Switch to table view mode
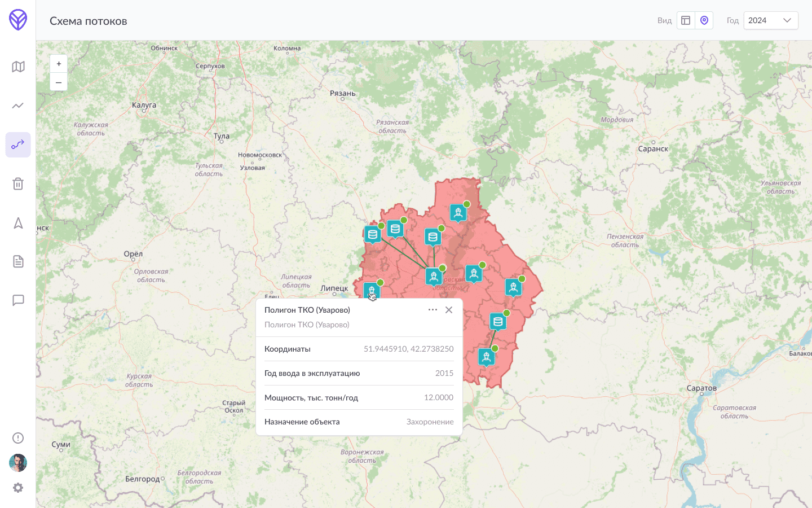Screen dimensions: 812x508 686,20
